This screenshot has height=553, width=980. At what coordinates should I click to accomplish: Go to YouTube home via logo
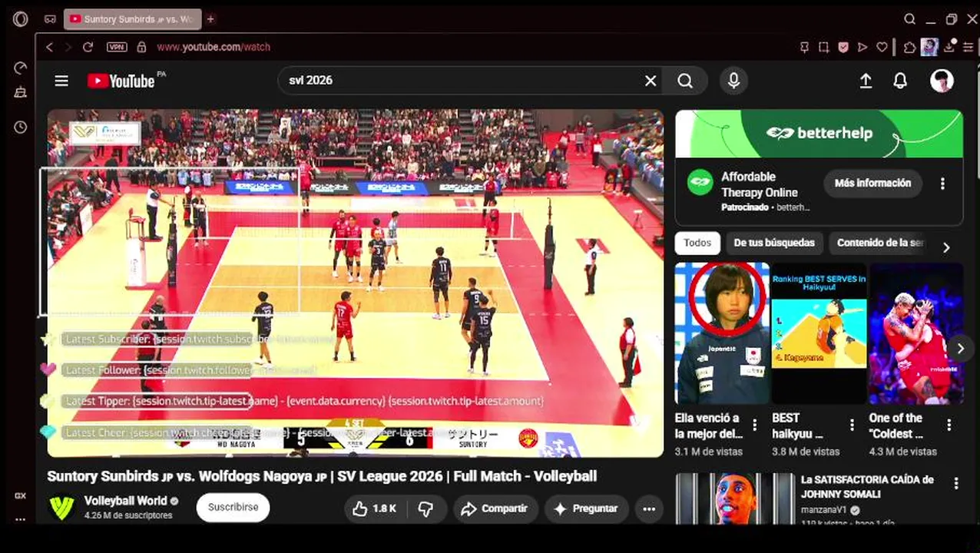[x=121, y=81]
